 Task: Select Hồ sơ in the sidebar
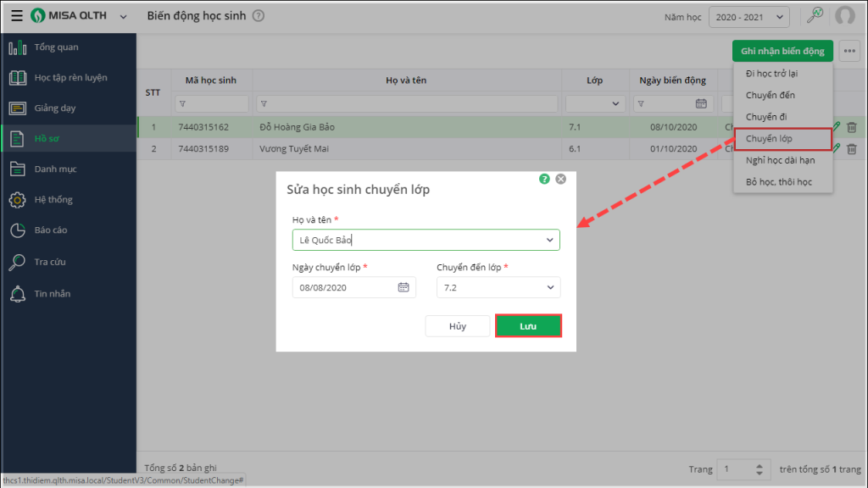click(69, 138)
